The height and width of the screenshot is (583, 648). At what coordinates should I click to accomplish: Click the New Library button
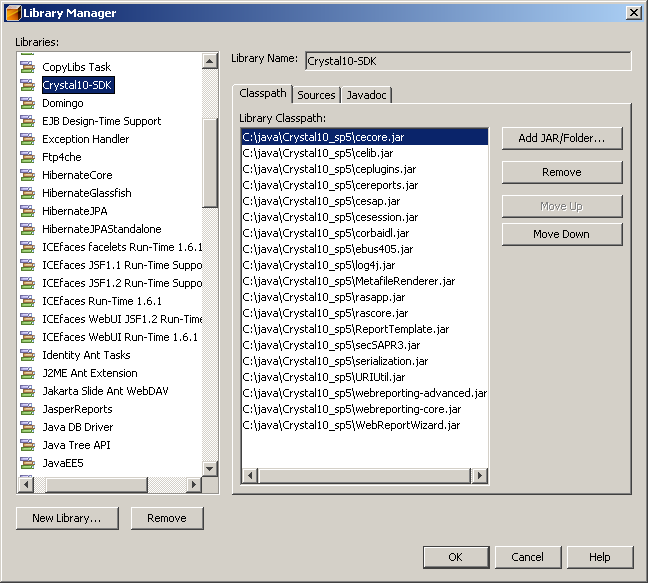pyautogui.click(x=67, y=518)
